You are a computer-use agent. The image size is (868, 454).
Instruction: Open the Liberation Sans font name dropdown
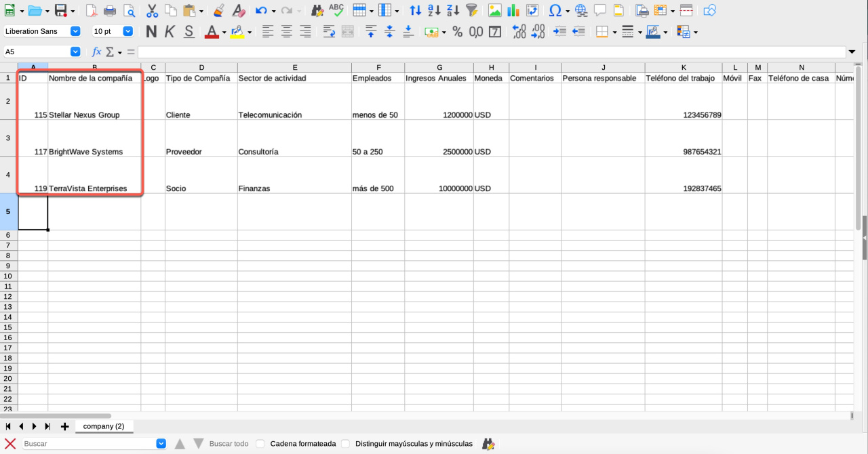click(x=75, y=31)
